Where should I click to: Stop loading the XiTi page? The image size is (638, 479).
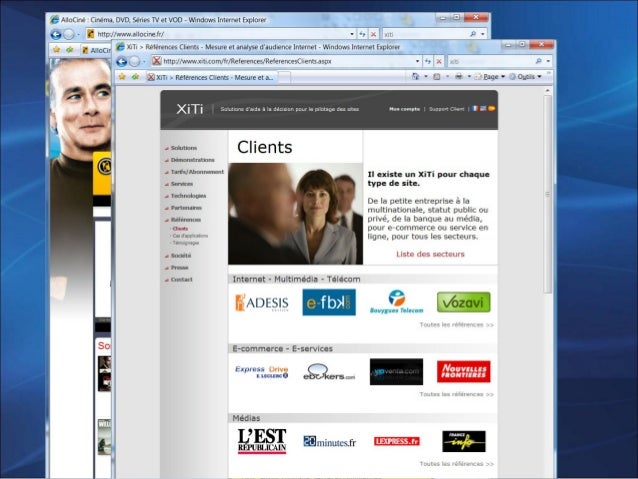click(x=439, y=61)
